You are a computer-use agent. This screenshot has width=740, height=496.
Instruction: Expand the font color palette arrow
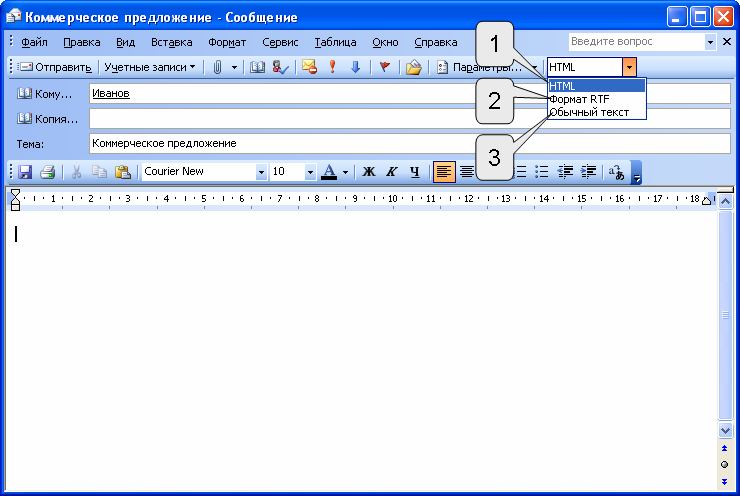[345, 172]
